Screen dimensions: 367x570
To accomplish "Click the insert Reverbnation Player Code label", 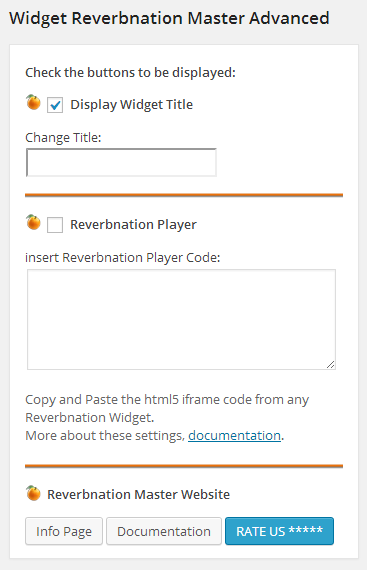I will (123, 258).
